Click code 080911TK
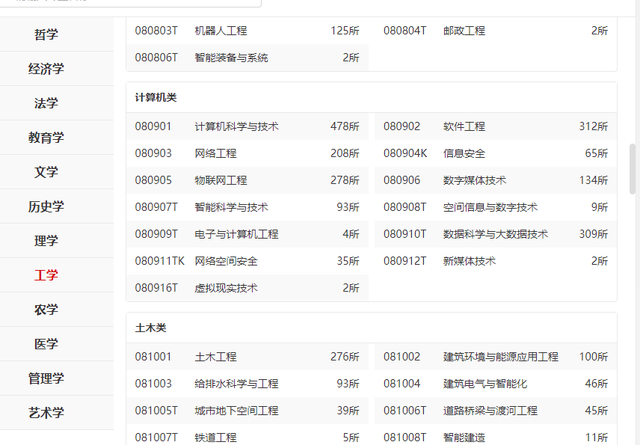Image resolution: width=640 pixels, height=445 pixels. 160,261
